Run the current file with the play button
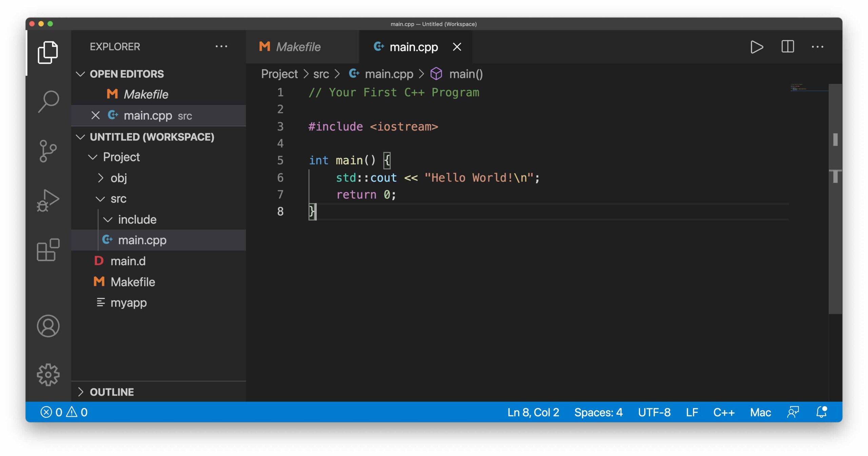The height and width of the screenshot is (456, 868). point(757,47)
